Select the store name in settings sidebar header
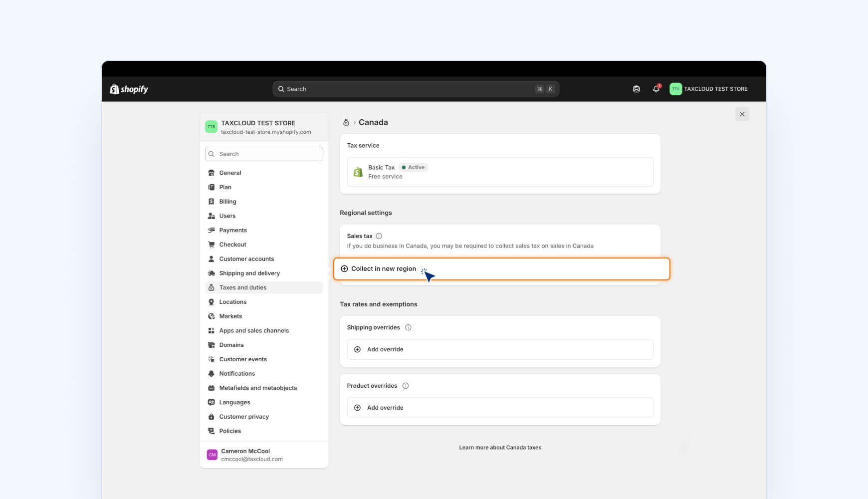 click(258, 123)
